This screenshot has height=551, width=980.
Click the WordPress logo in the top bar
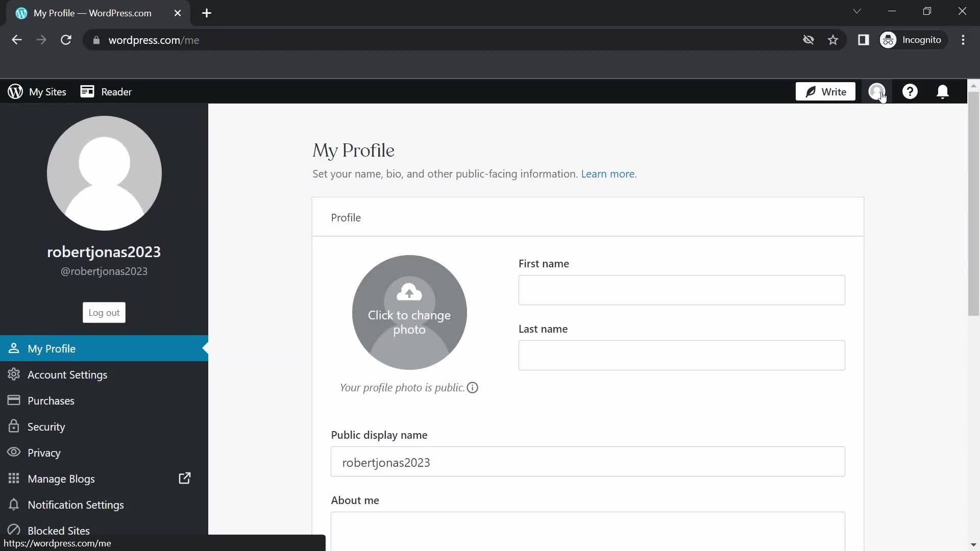point(15,91)
